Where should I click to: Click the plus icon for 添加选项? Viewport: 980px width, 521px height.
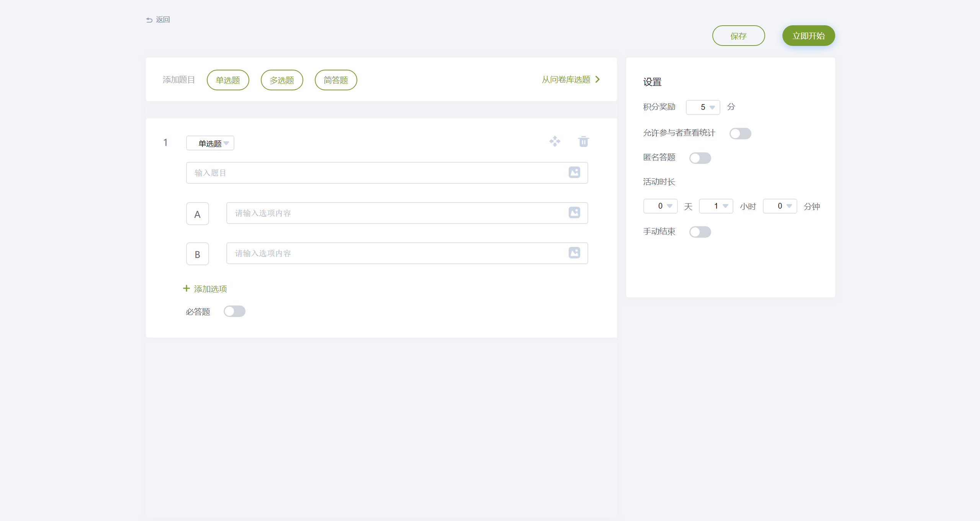[x=187, y=288]
